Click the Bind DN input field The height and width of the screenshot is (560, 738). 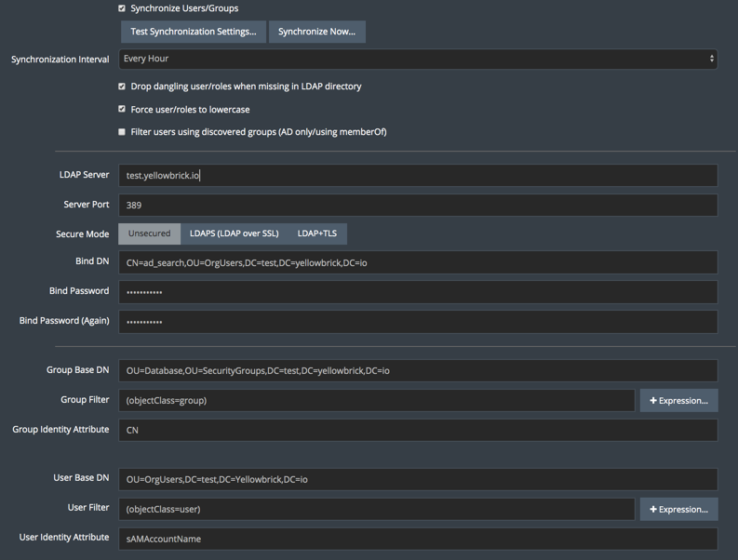tap(418, 262)
